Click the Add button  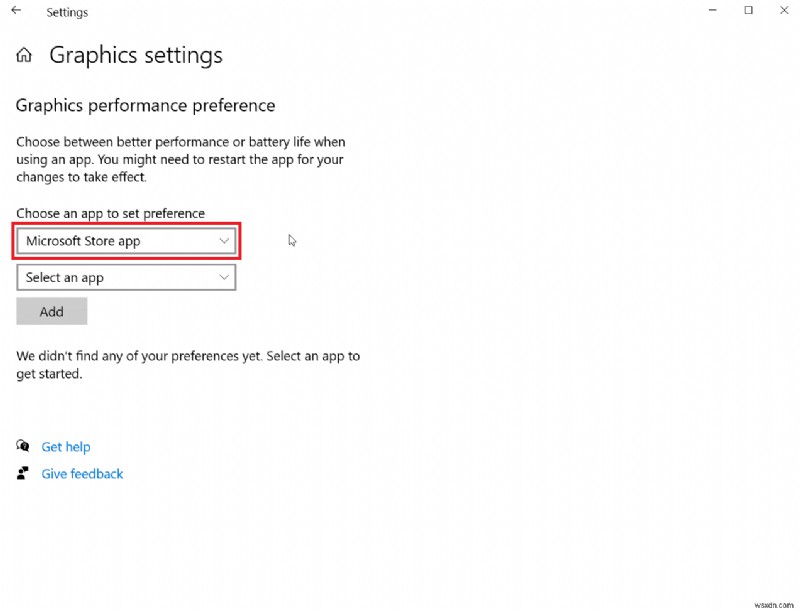tap(51, 311)
